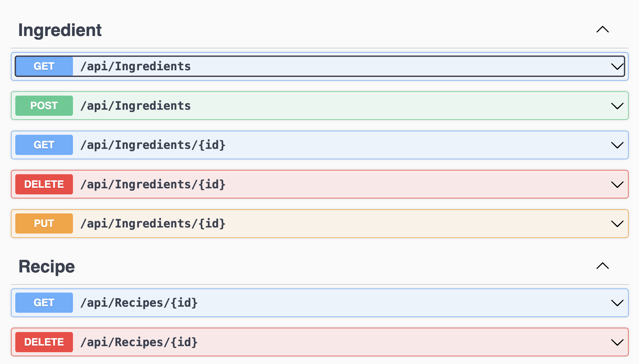Expand POST /api/Ingredients arrow
The width and height of the screenshot is (639, 364).
tap(617, 106)
